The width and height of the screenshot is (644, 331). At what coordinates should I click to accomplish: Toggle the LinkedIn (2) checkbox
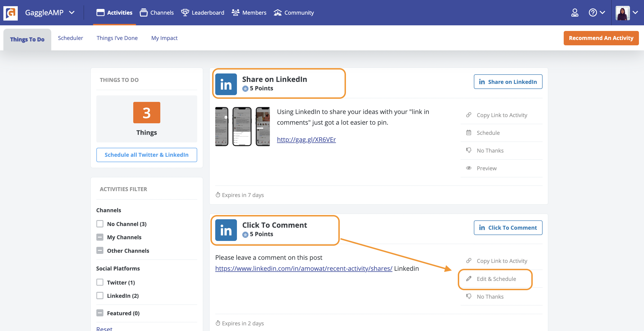click(100, 296)
